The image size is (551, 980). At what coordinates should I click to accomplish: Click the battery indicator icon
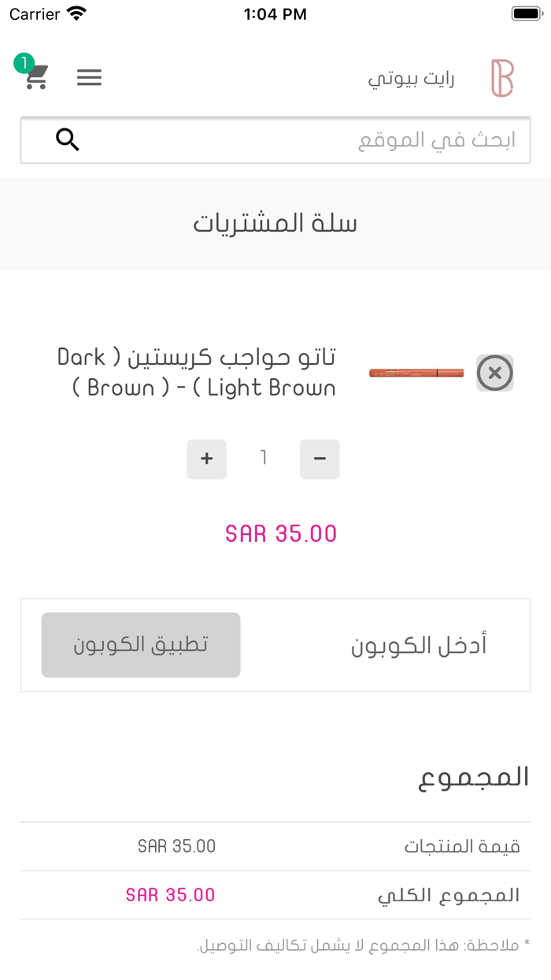tap(525, 13)
